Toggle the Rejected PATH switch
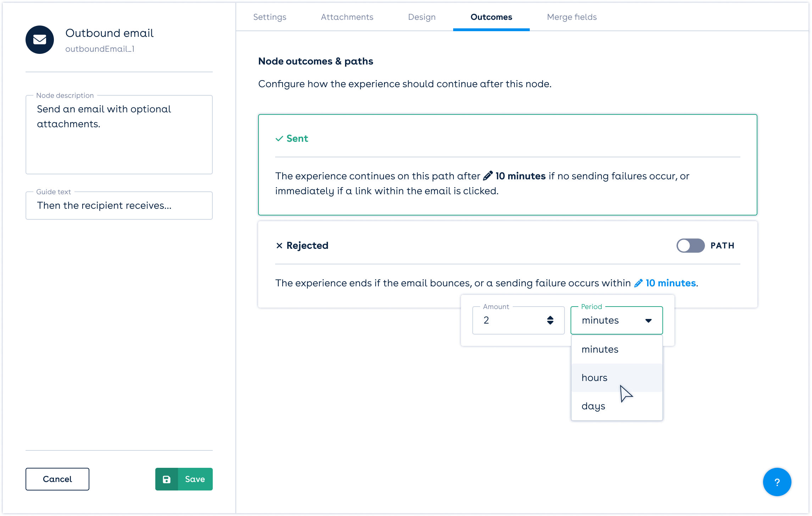Viewport: 812px width, 516px height. click(690, 245)
